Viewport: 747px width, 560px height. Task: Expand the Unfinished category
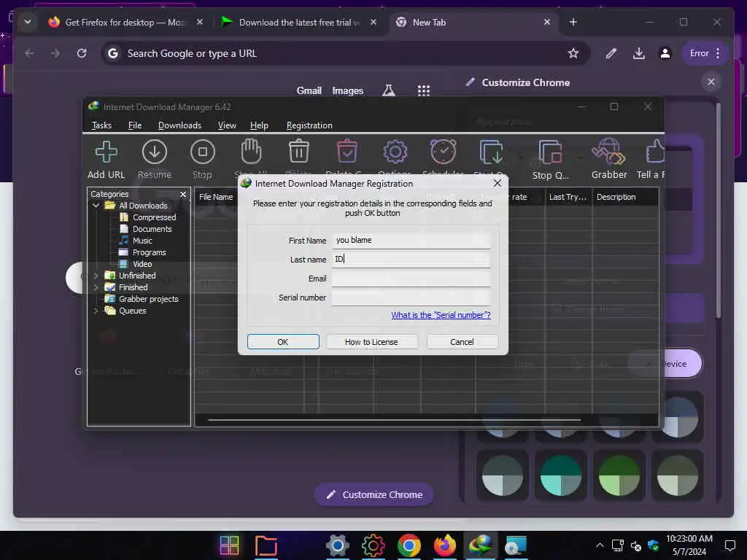click(96, 276)
